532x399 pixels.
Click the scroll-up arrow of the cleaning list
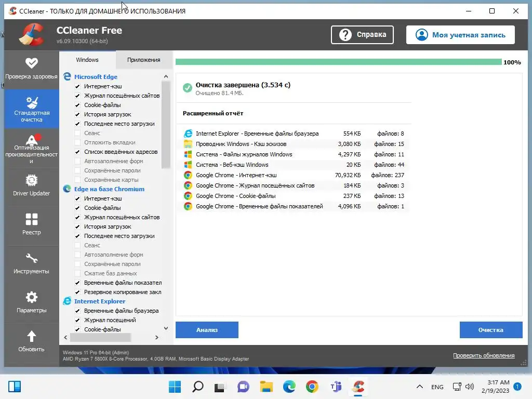coord(166,77)
